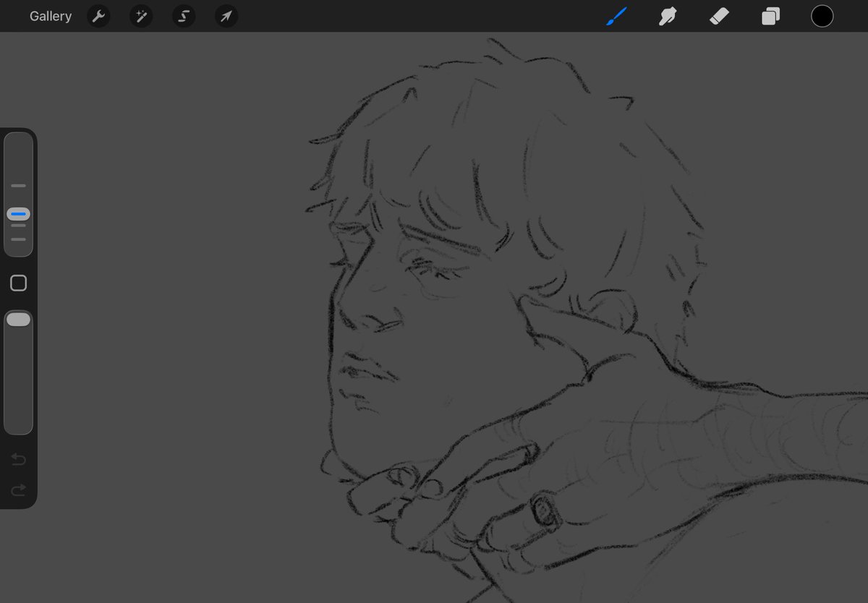Activate the Transform arrow tool
The width and height of the screenshot is (868, 603).
click(x=226, y=16)
